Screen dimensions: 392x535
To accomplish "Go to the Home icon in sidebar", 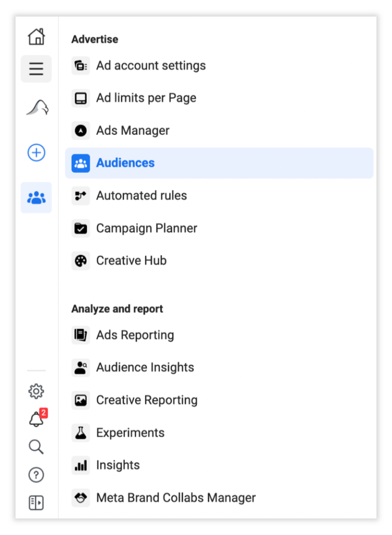I will coord(36,36).
